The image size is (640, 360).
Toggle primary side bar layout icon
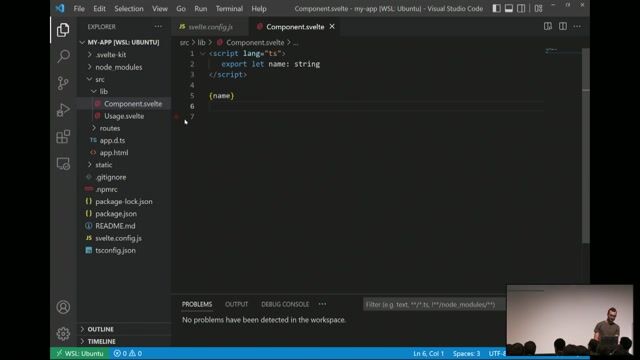click(x=496, y=8)
